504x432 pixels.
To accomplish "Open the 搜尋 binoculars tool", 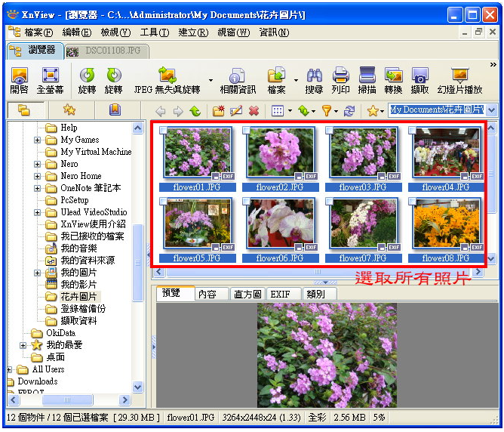I will point(314,80).
